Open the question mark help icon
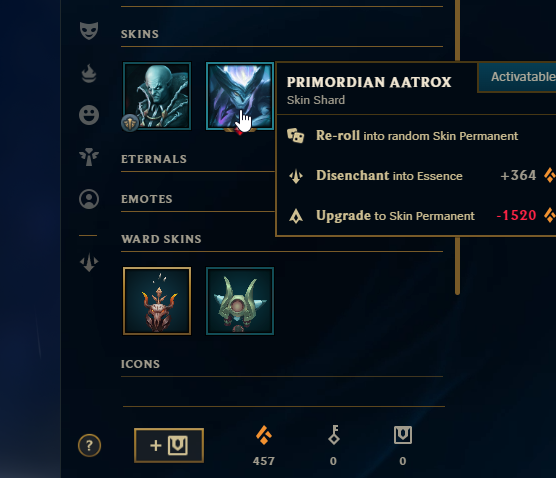 coord(89,445)
